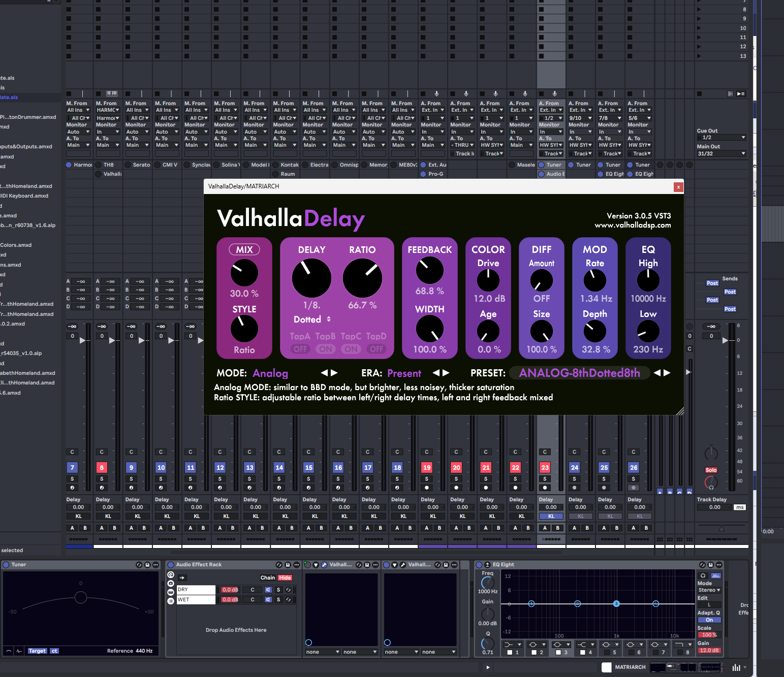
Task: Arm track 19 record button
Action: (x=427, y=488)
